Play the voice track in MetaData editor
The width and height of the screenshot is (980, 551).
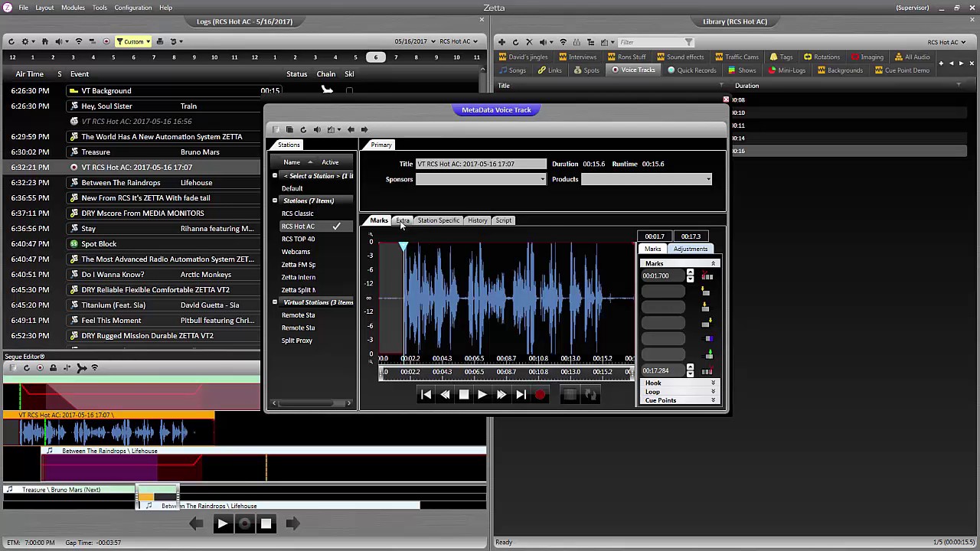coord(482,394)
